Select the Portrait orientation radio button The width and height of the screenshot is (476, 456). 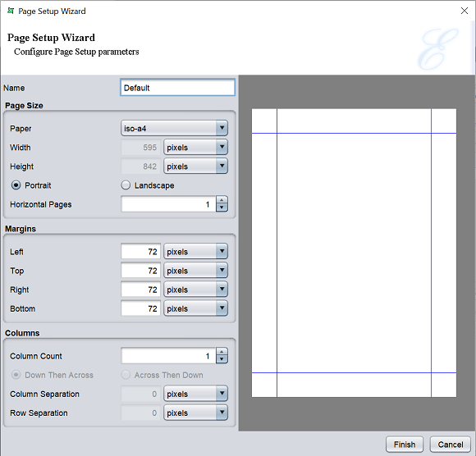click(16, 185)
